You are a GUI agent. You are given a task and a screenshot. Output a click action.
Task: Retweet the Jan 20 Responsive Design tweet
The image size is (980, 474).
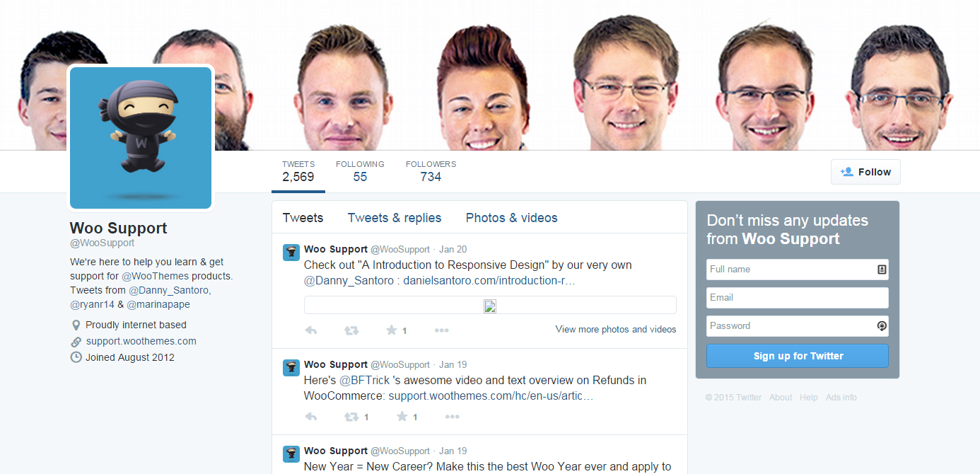point(351,330)
